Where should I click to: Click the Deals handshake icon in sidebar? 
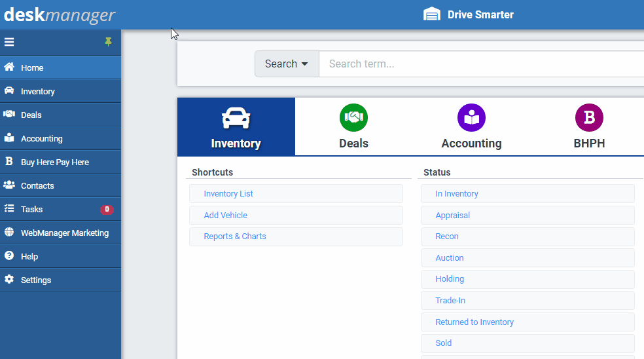[x=9, y=115]
